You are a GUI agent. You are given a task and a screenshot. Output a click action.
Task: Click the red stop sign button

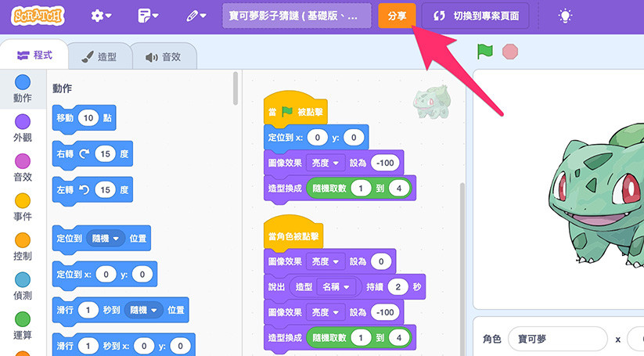click(x=510, y=52)
